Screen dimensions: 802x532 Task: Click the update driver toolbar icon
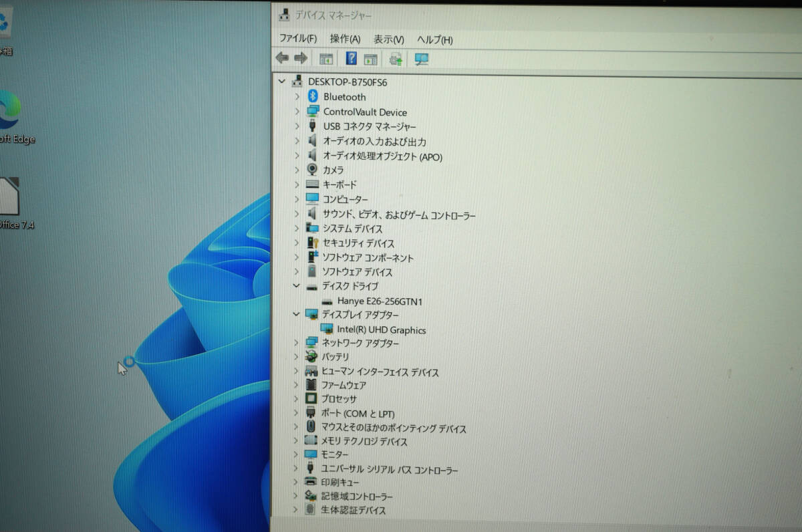(x=396, y=59)
